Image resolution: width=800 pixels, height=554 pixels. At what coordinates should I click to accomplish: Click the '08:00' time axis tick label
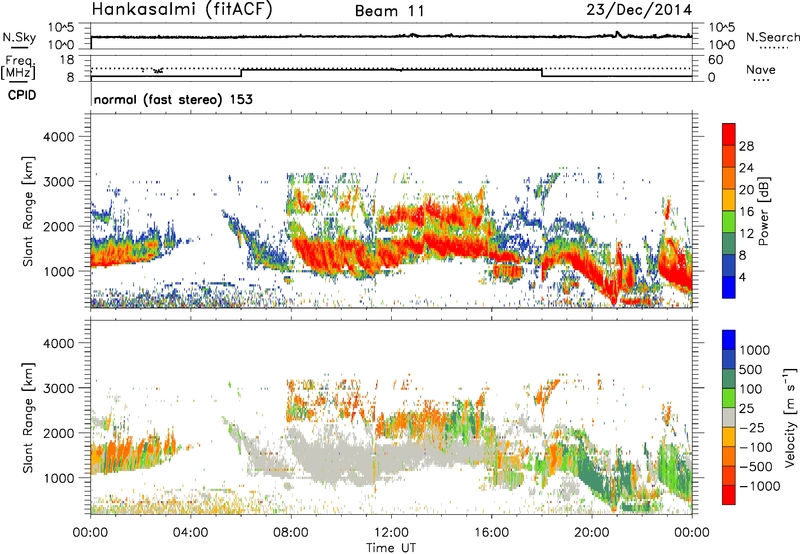click(x=291, y=533)
